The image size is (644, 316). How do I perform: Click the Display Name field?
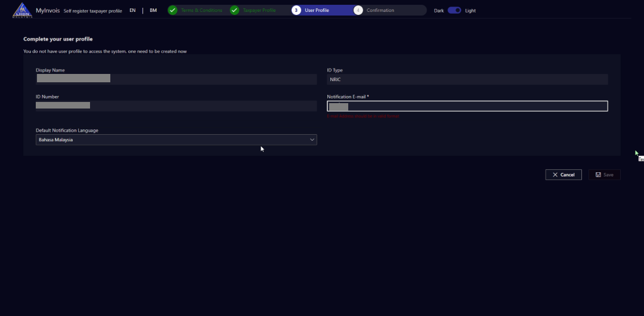point(176,79)
